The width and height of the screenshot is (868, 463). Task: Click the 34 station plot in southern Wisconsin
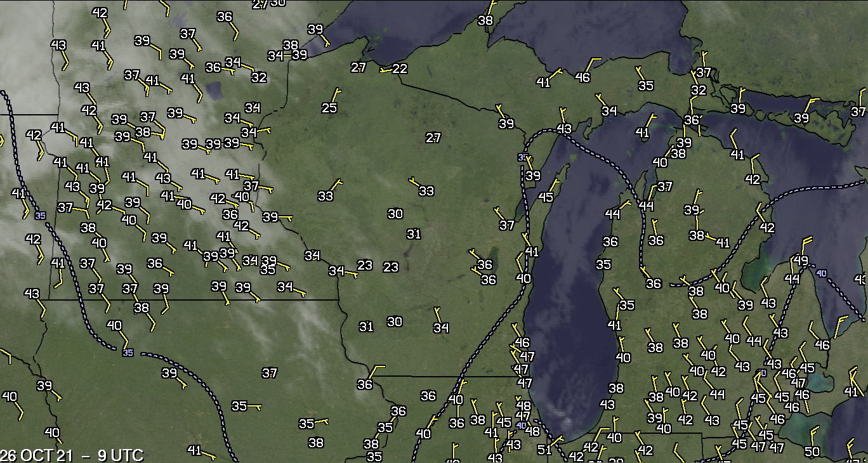[441, 328]
